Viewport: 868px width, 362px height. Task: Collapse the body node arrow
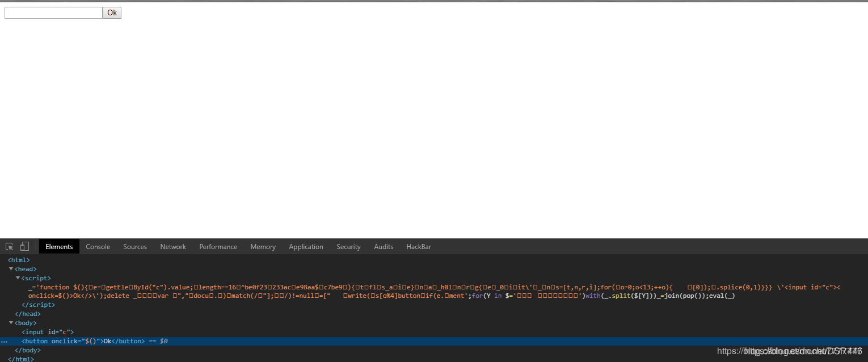(11, 323)
